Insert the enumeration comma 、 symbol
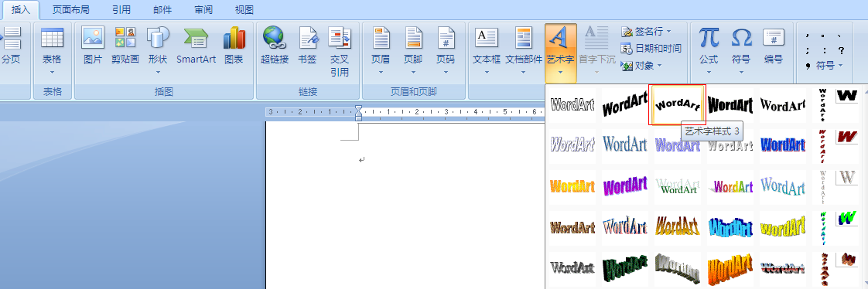 tap(840, 36)
